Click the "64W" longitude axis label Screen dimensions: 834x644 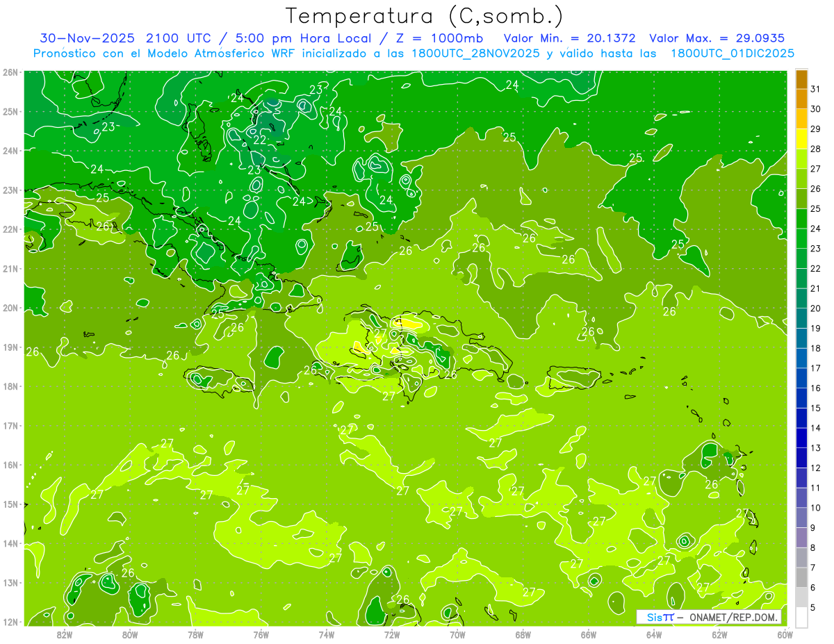[654, 634]
